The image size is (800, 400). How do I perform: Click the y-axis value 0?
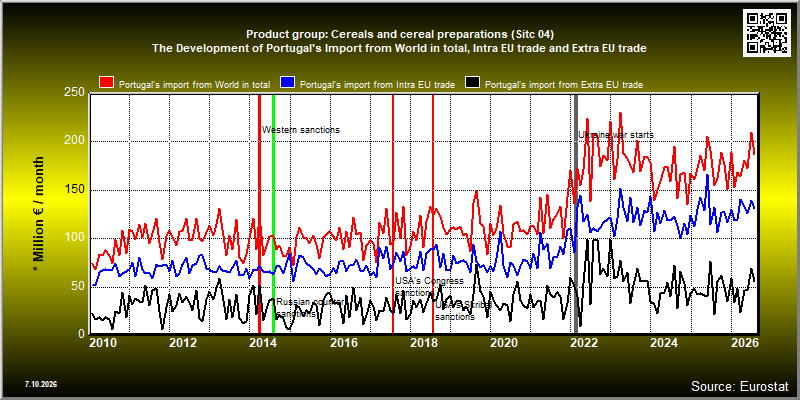pyautogui.click(x=82, y=334)
